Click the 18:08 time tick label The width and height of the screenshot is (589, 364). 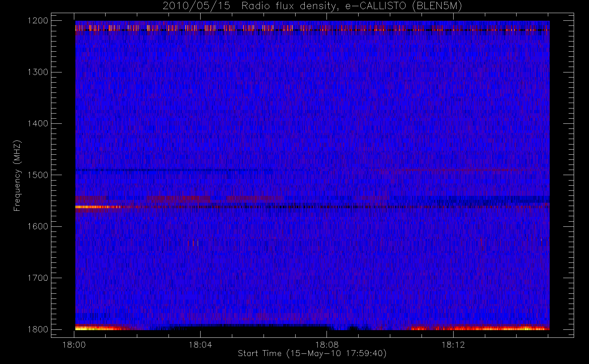[x=327, y=345]
